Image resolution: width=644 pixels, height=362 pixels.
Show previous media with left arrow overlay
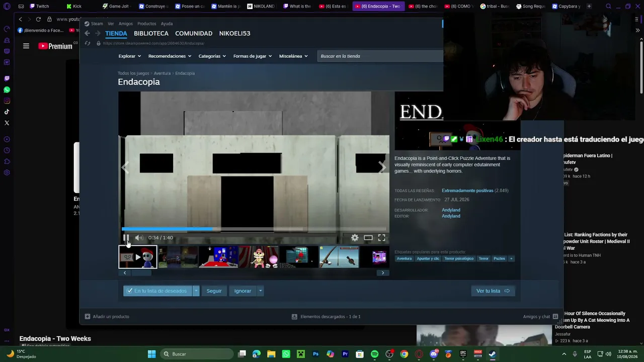(x=125, y=167)
